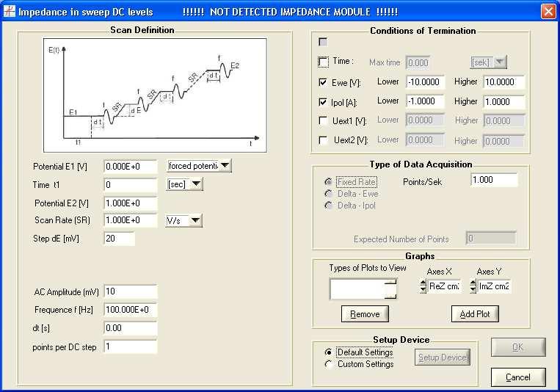
Task: Uncheck the Ipol [A] termination checkbox
Action: (323, 102)
